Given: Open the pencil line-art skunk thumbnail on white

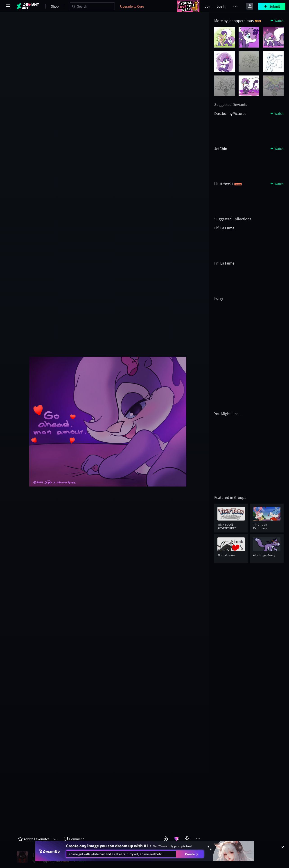Looking at the screenshot, I should [x=273, y=61].
